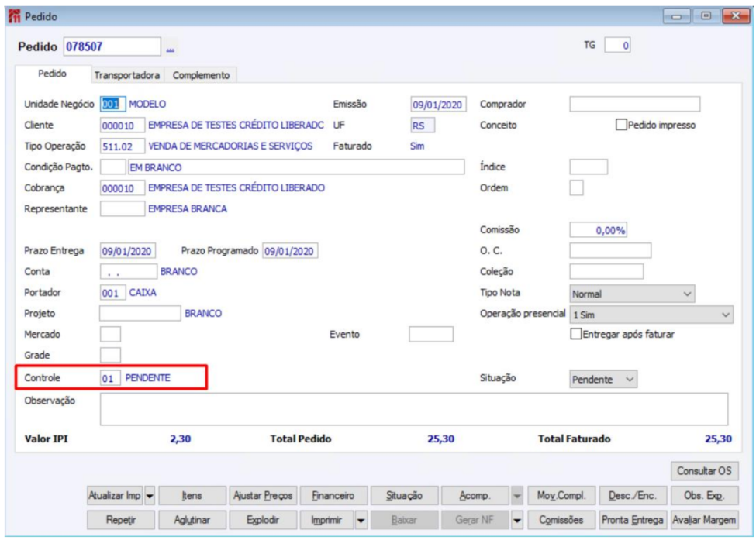Open the Atualizar Imp dropdown arrow
Image resolution: width=756 pixels, height=540 pixels.
click(150, 496)
